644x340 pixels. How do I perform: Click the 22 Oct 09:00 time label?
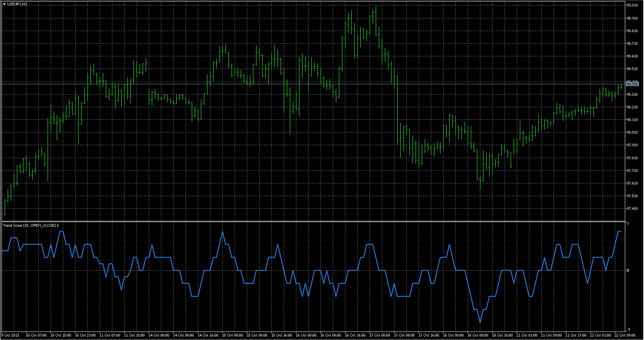625,335
